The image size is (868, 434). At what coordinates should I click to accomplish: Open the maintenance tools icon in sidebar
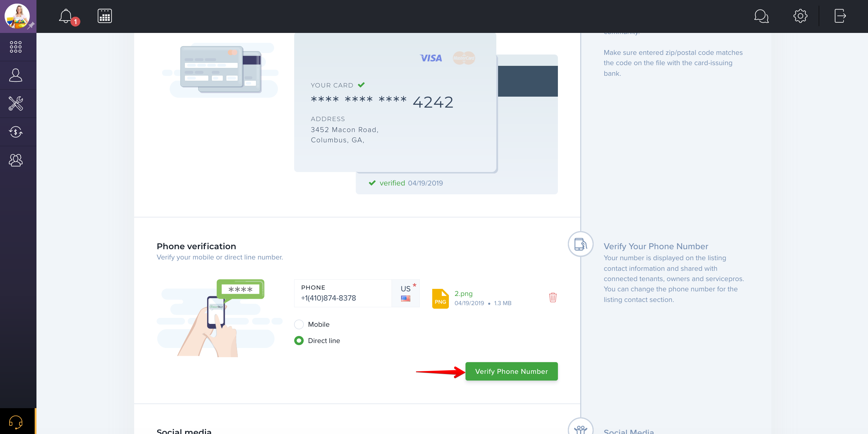coord(16,103)
